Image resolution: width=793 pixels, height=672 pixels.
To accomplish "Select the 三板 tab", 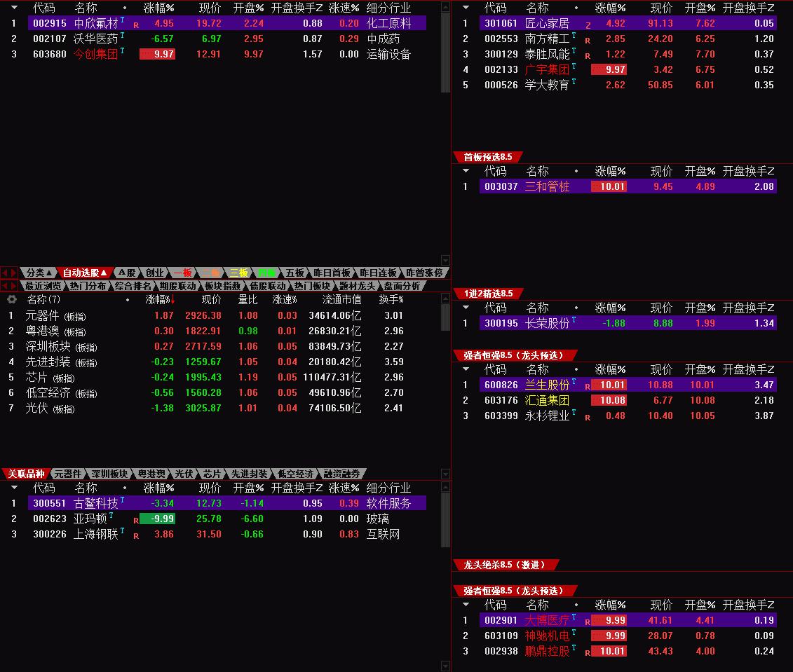I will coord(238,273).
